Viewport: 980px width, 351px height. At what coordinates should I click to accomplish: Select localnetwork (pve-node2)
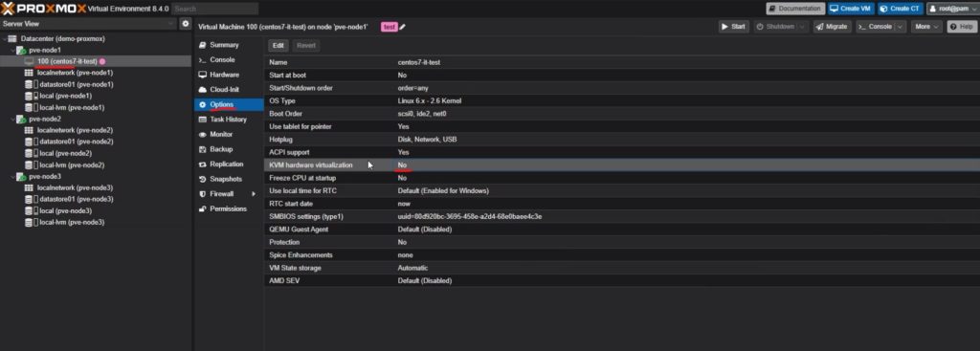point(75,130)
